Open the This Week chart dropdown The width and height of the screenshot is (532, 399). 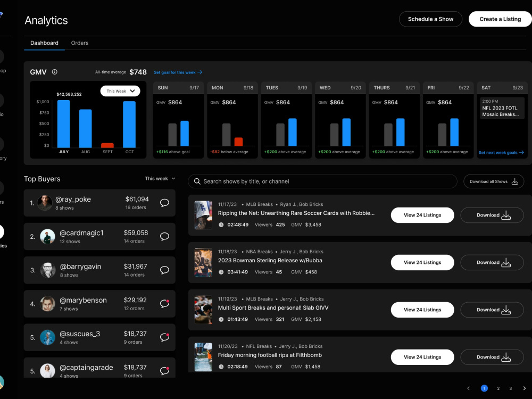pyautogui.click(x=120, y=91)
